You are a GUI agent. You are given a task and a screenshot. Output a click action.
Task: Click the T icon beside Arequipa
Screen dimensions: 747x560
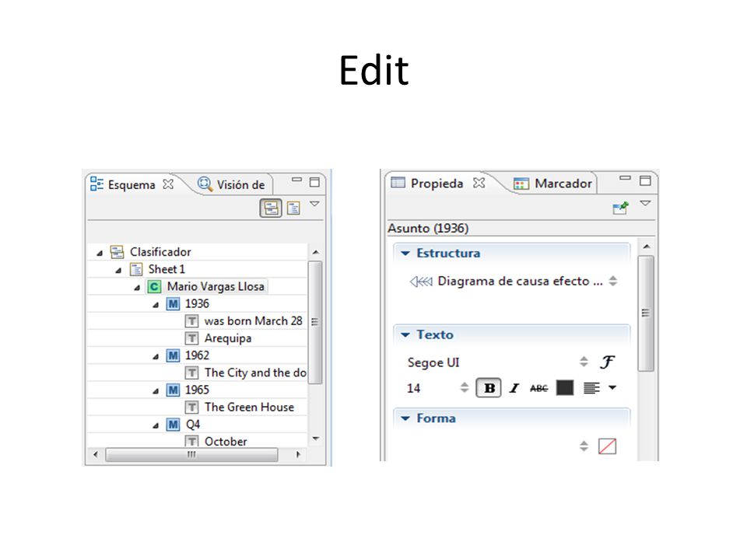[191, 338]
